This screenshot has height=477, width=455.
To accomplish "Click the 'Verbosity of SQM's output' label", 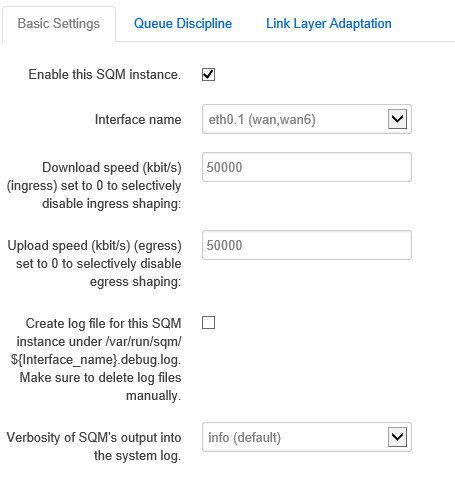I will [94, 437].
